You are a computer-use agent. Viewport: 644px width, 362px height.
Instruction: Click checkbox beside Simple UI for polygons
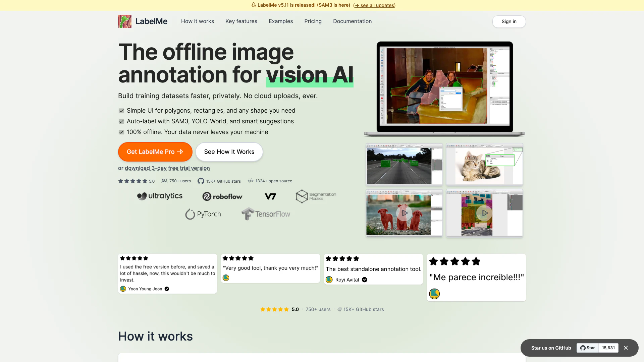point(121,111)
